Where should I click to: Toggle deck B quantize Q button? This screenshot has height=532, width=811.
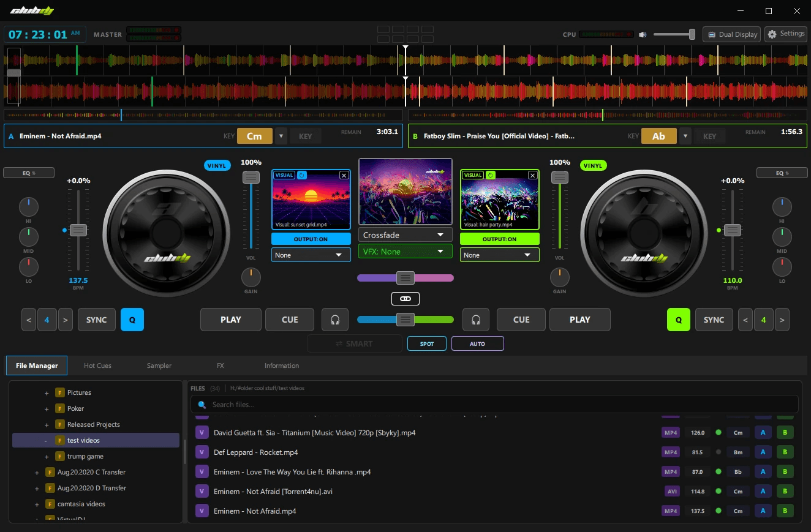(679, 320)
